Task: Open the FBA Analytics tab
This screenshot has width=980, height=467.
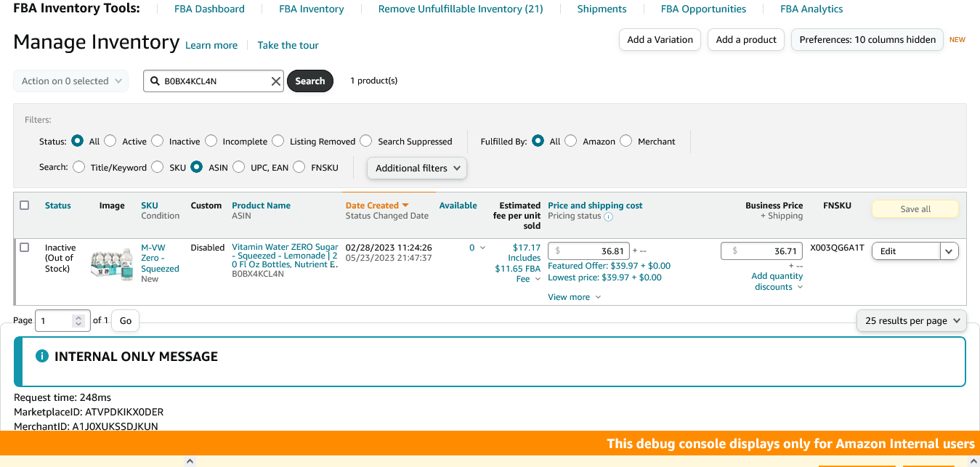Action: click(811, 9)
